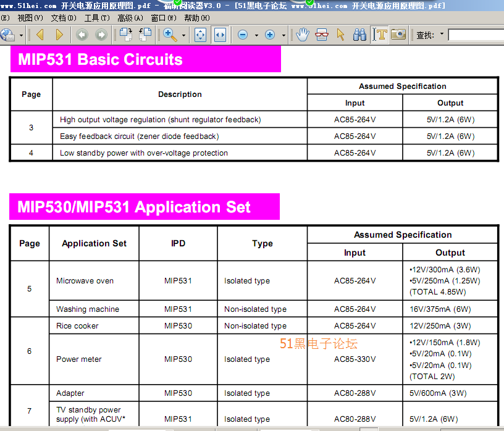Viewport: 504px width, 431px height.
Task: Click the shunt regulator feedback description
Action: 161,120
